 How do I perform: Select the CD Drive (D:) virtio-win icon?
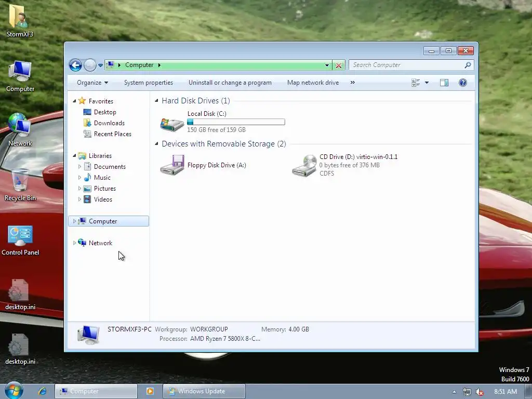(304, 166)
